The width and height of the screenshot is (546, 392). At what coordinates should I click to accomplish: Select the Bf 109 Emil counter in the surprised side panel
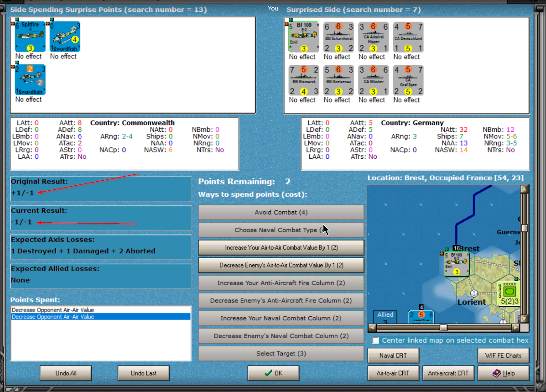[303, 37]
